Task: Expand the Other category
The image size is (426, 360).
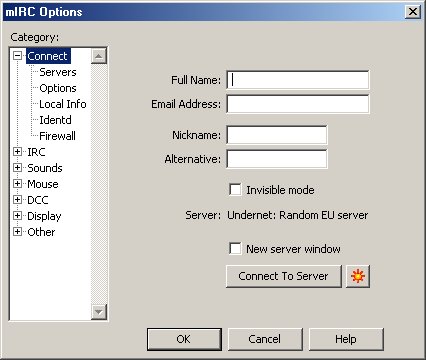Action: [x=18, y=232]
